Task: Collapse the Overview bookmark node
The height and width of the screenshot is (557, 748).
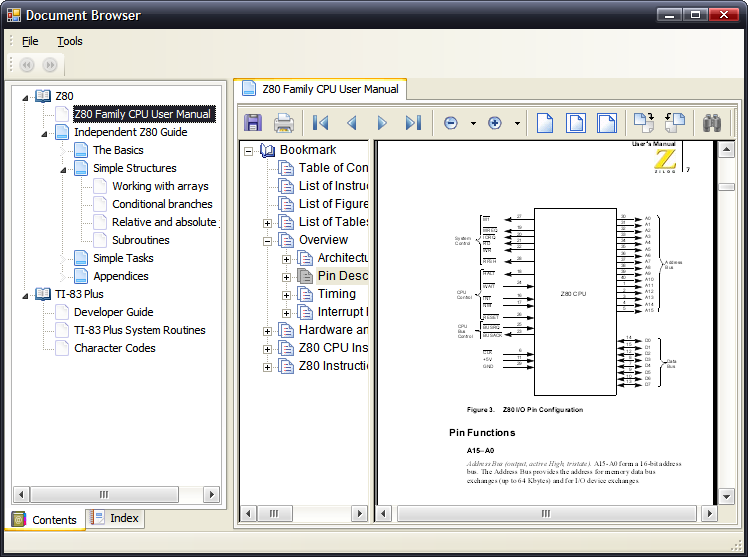Action: point(268,240)
